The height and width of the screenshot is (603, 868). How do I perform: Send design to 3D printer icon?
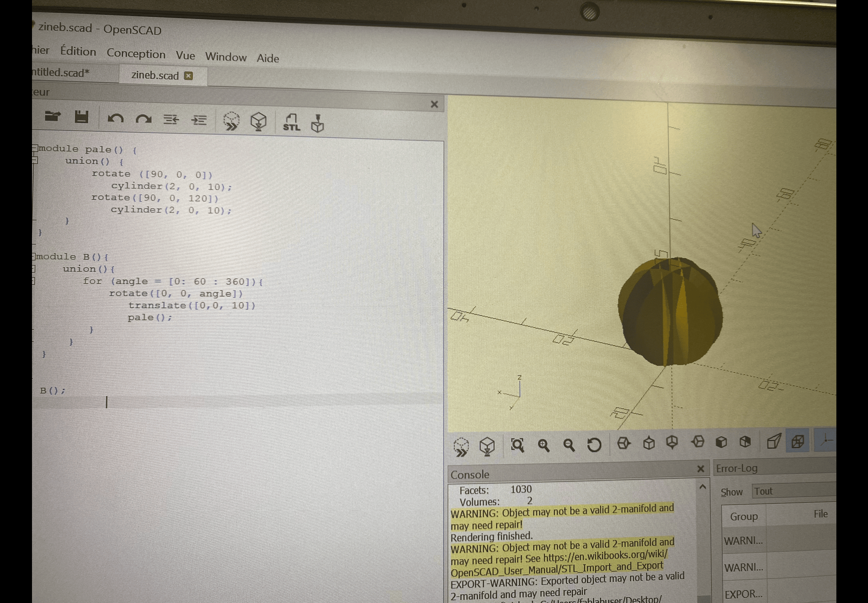pos(317,124)
